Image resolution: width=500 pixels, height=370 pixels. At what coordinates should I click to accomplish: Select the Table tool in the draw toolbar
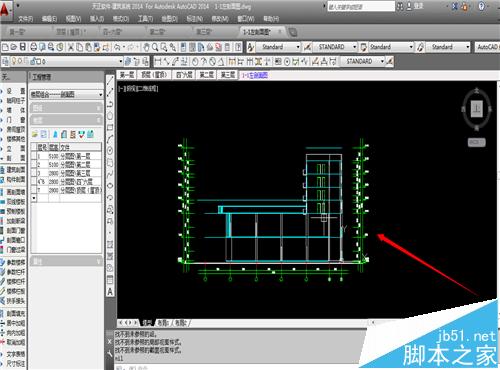pyautogui.click(x=110, y=280)
